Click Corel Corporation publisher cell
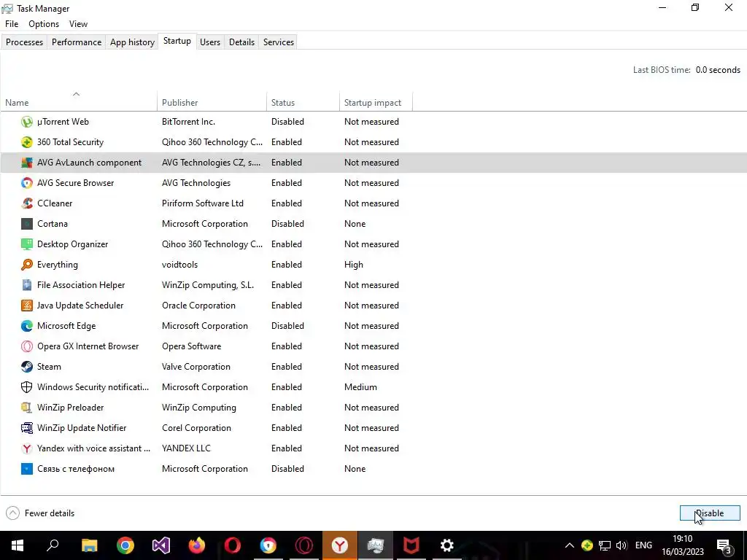This screenshot has height=560, width=747. click(x=196, y=428)
